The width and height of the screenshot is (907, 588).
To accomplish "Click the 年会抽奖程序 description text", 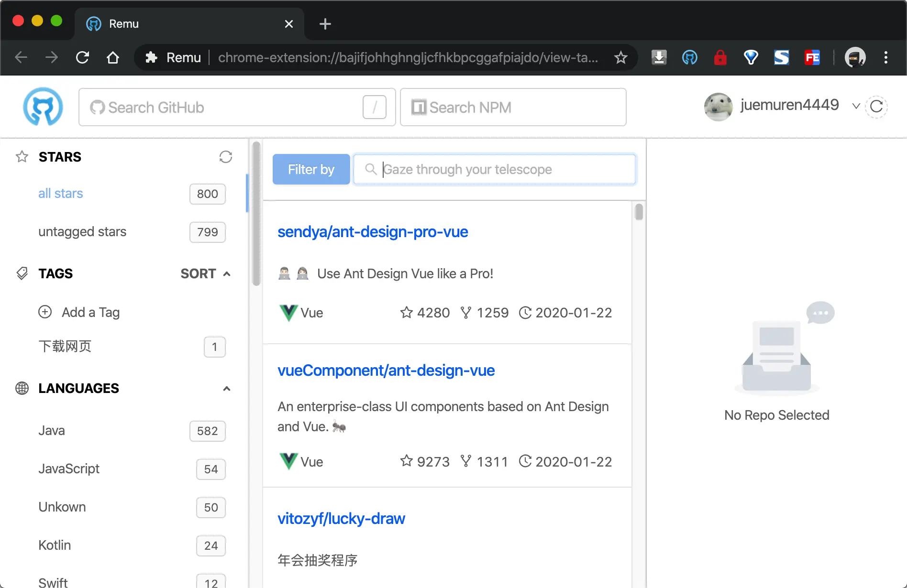I will tap(318, 560).
